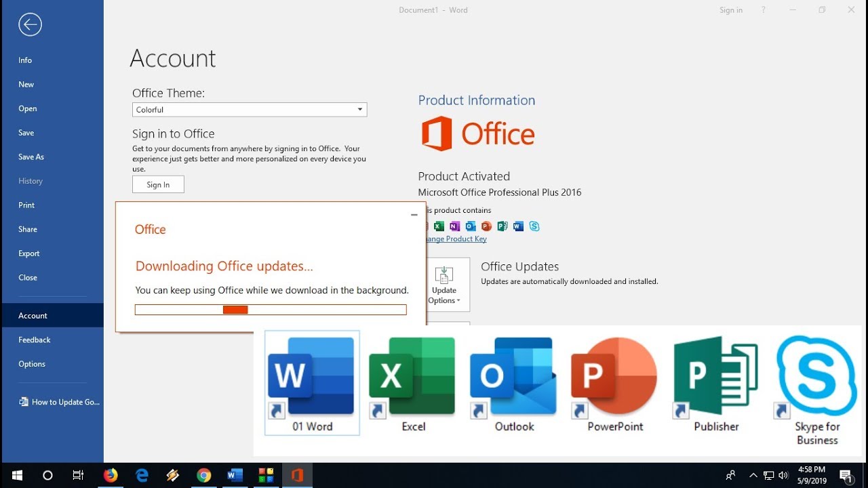The height and width of the screenshot is (488, 868).
Task: Launch Microsoft Edge from the taskbar
Action: [x=142, y=475]
